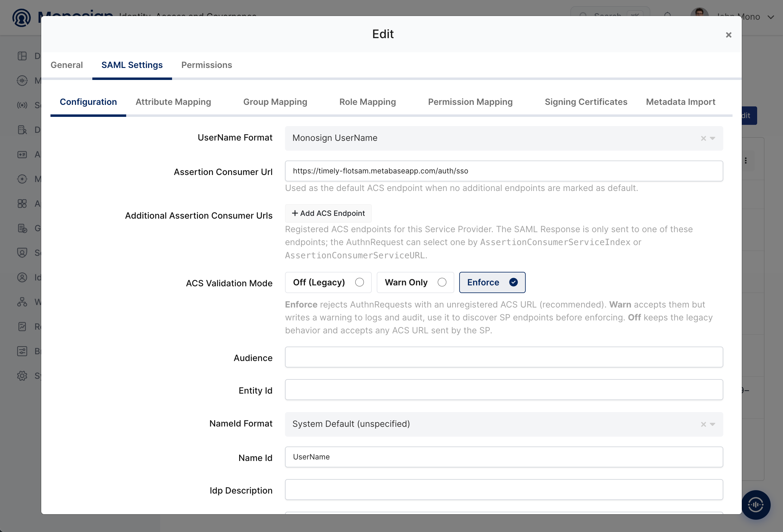Open the Attribute Mapping sub-tab
The width and height of the screenshot is (783, 532).
point(173,102)
